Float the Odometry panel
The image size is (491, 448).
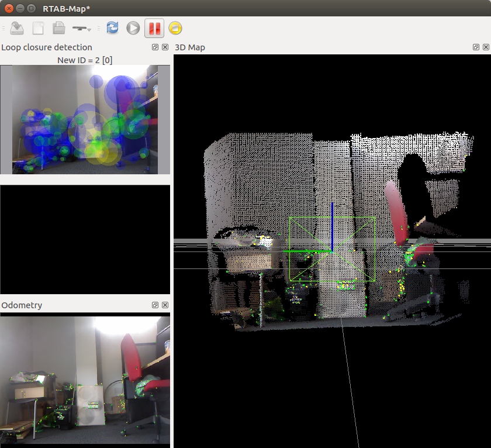[155, 305]
